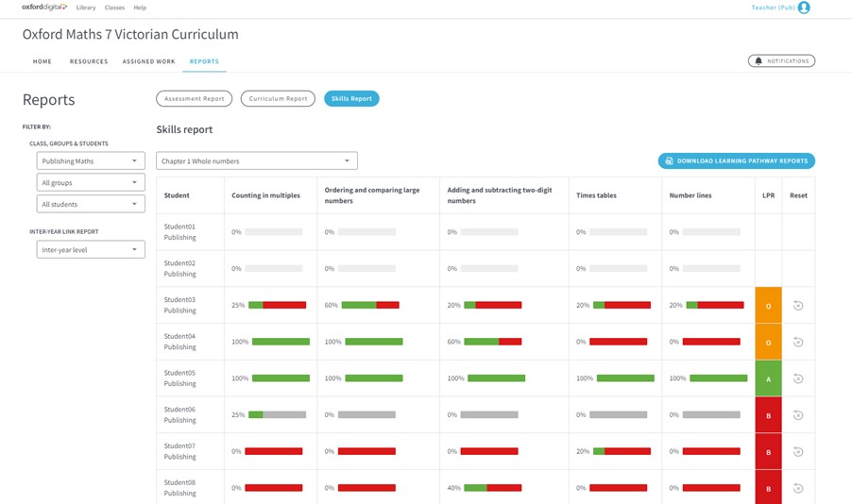Open the Assessment Report

pos(194,99)
